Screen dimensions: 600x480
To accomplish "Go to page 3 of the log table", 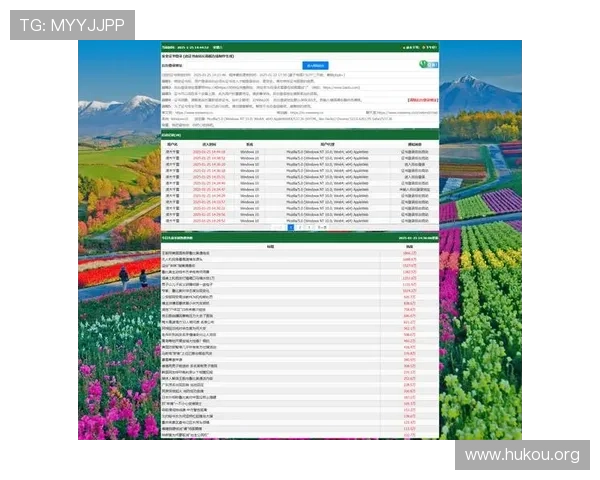I will point(309,227).
